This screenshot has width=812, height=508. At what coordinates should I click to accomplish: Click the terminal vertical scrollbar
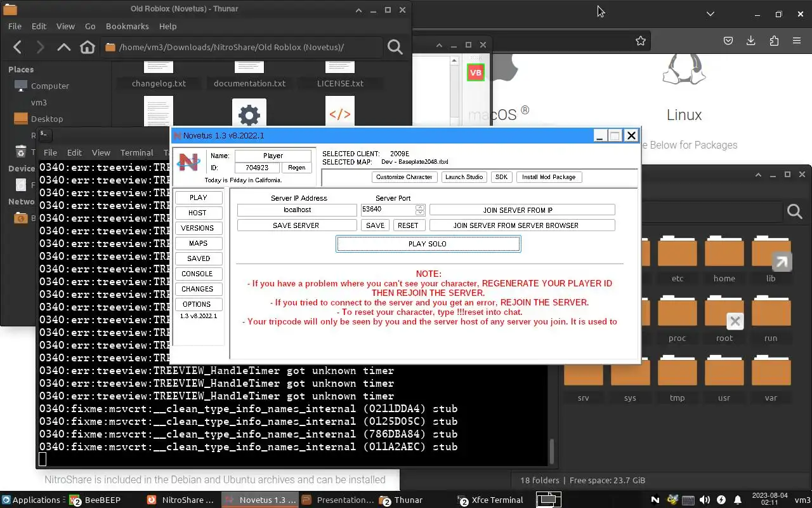click(x=551, y=451)
